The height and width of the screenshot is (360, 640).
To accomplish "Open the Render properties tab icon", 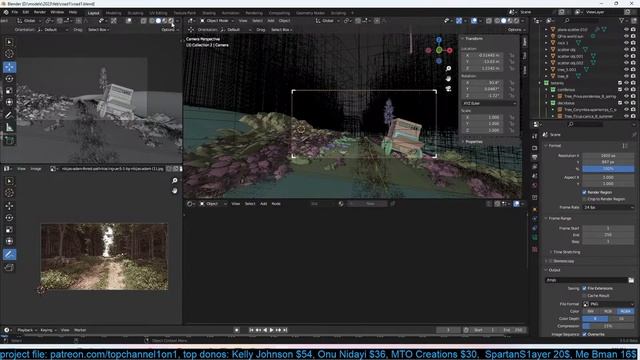I will 535,147.
